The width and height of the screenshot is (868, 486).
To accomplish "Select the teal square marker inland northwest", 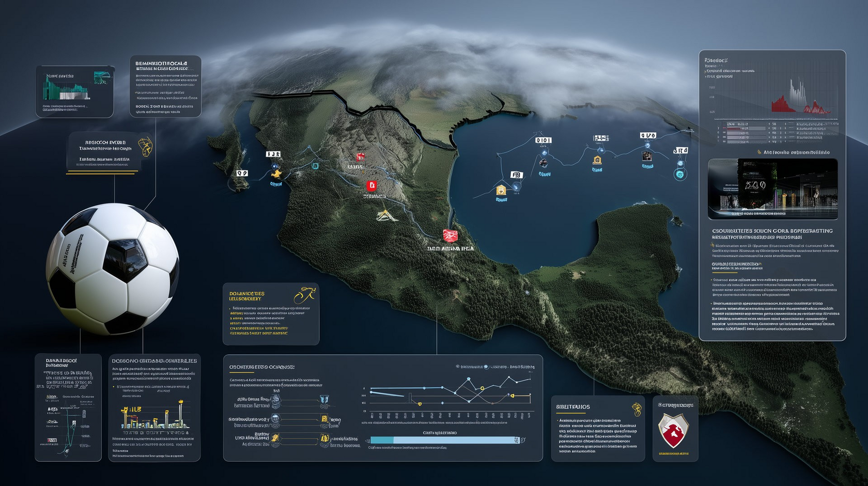I will click(315, 166).
